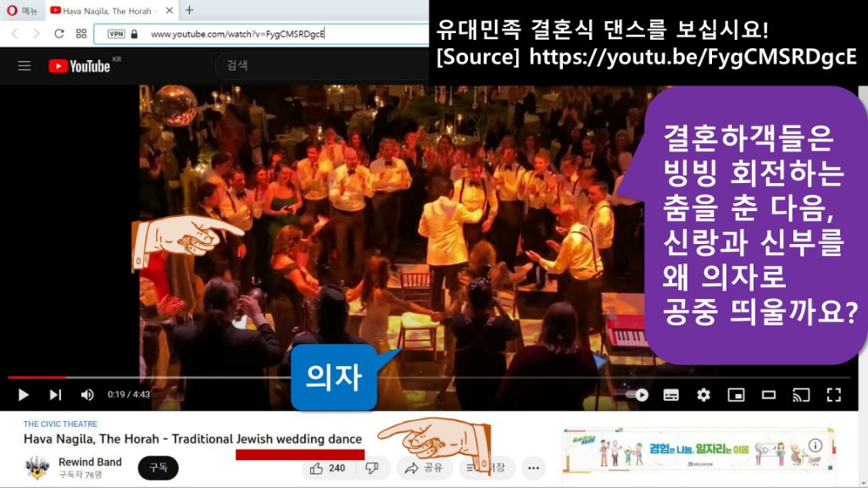
Task: Turn on subtitles captions
Action: 671,395
